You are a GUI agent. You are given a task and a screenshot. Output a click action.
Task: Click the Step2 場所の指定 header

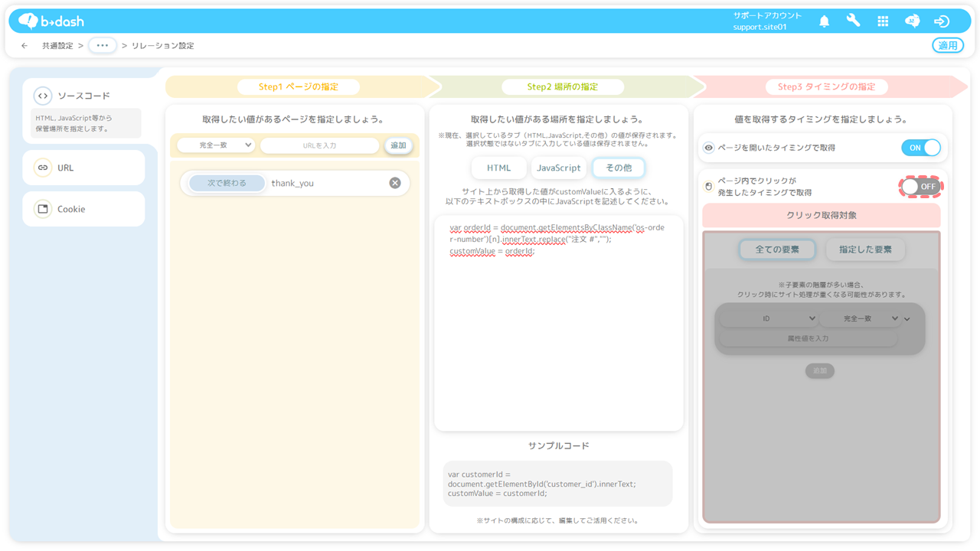[563, 86]
